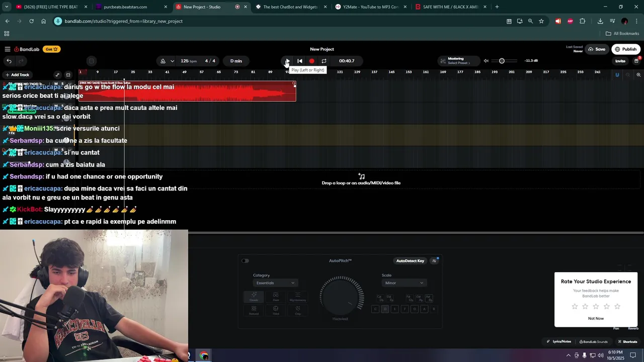Expand the metronome options chevron
The width and height of the screenshot is (644, 362).
coord(172,61)
